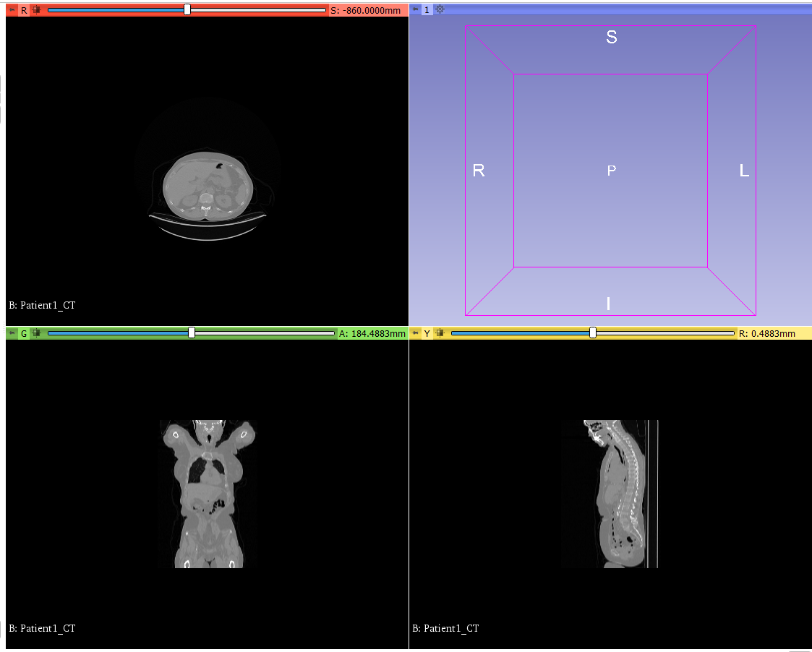Click the pushpin icon in the Green slice bar
812x652 pixels.
point(12,333)
